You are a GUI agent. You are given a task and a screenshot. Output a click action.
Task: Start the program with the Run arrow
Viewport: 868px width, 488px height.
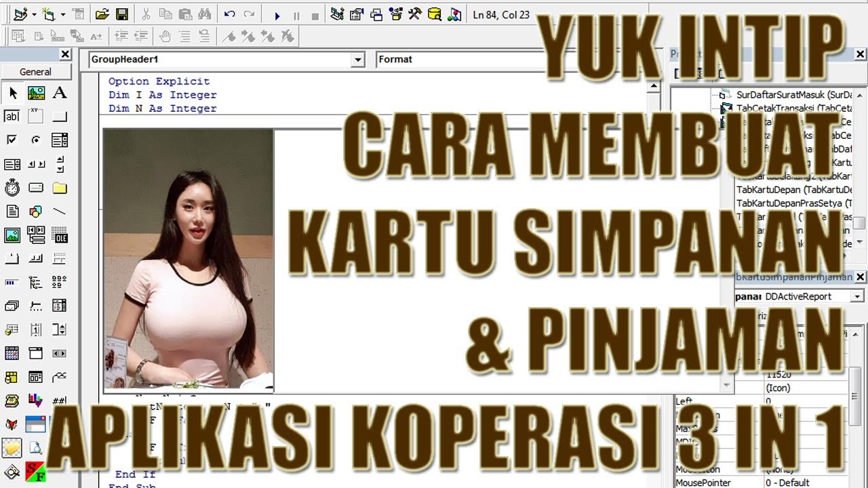pos(277,15)
